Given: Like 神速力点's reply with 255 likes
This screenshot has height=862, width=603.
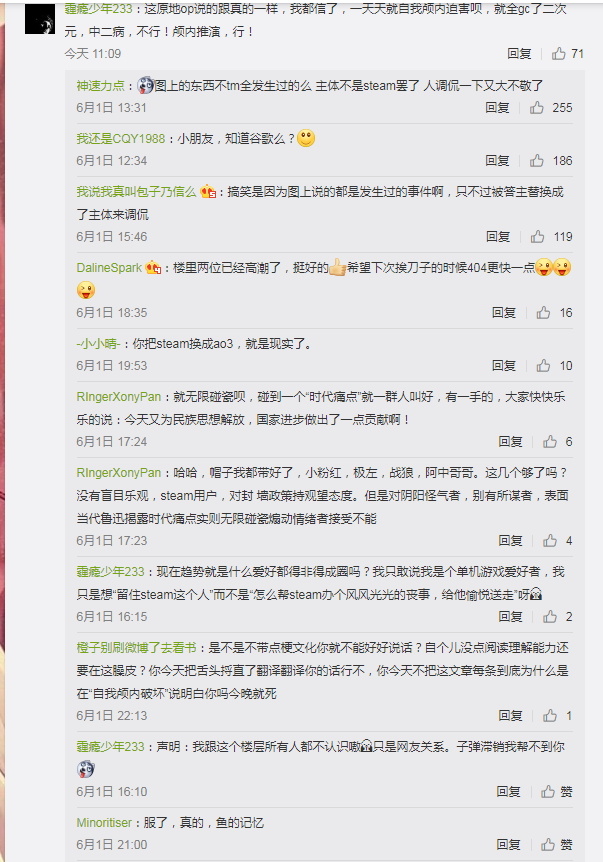Looking at the screenshot, I should coord(551,107).
